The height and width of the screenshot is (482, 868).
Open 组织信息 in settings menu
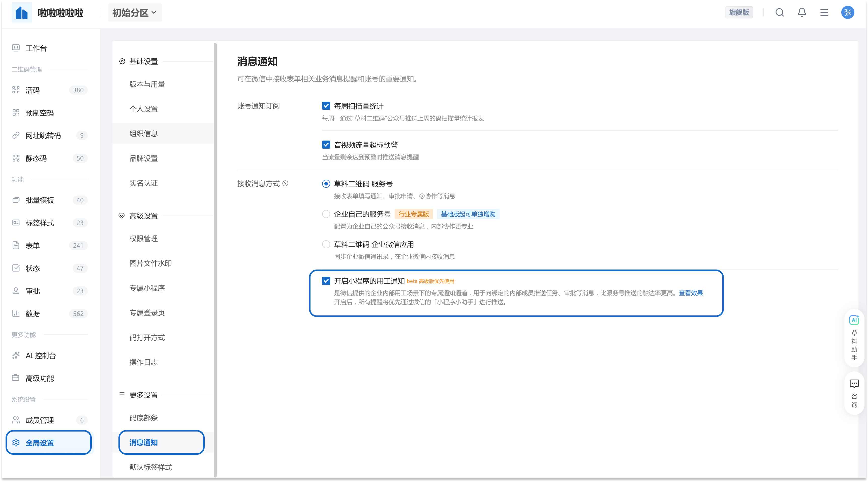point(144,133)
